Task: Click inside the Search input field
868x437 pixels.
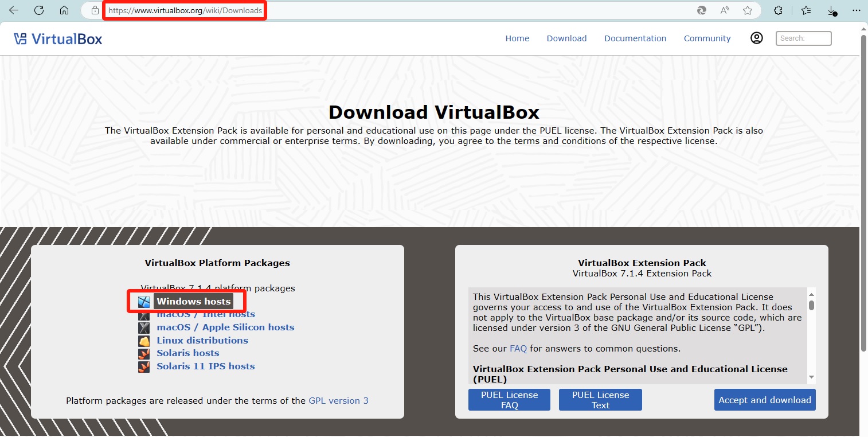Action: pyautogui.click(x=803, y=38)
